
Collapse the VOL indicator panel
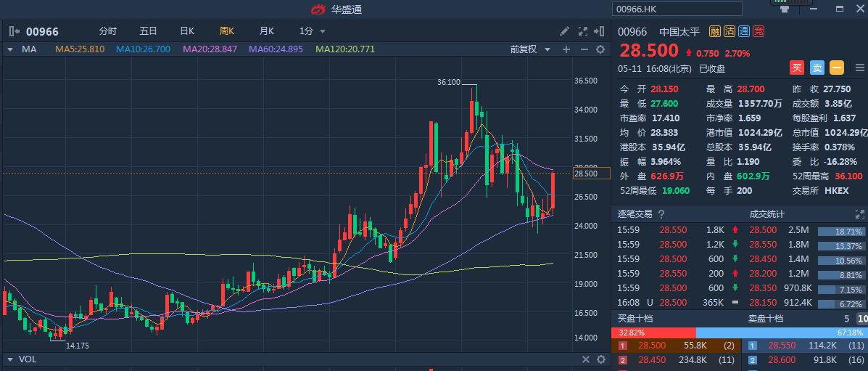(x=10, y=359)
